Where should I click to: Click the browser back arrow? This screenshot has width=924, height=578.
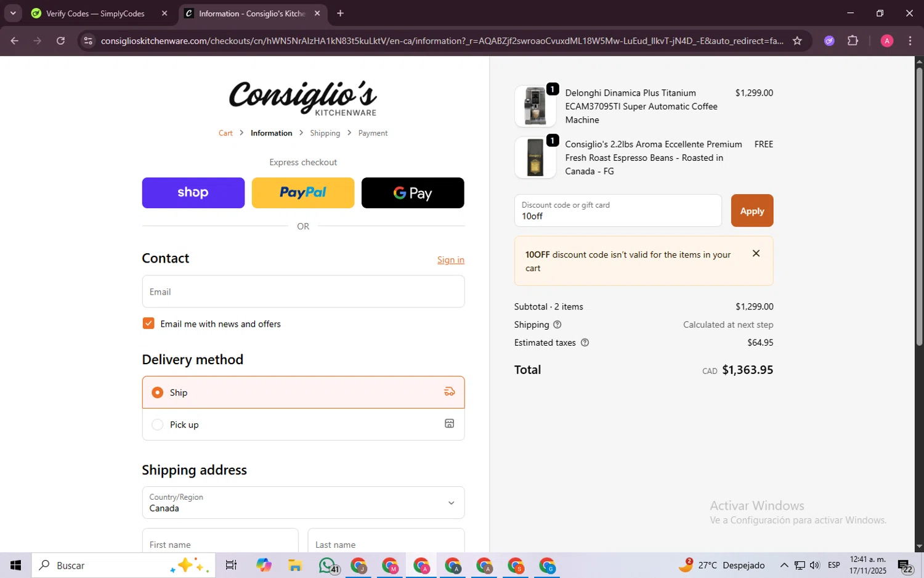click(x=14, y=41)
